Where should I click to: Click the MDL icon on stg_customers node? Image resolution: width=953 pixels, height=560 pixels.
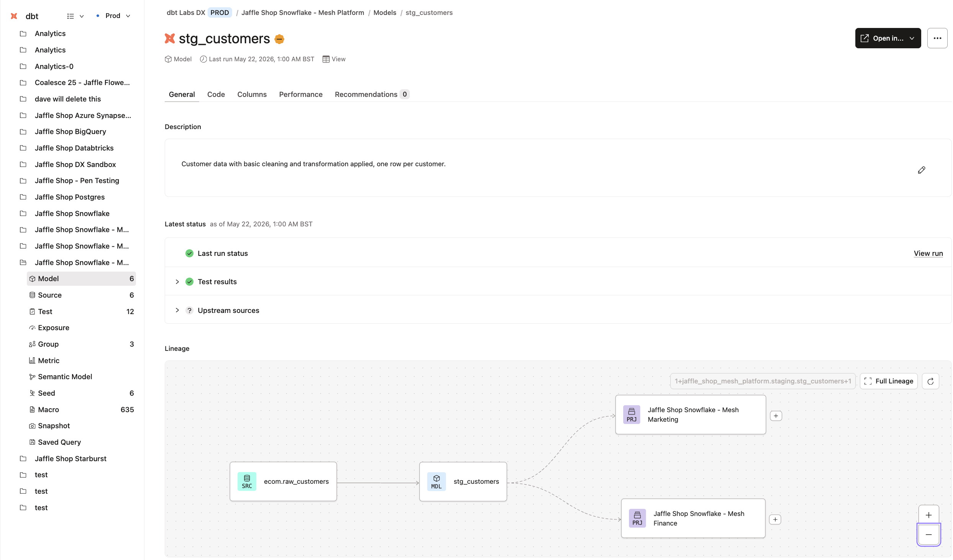click(436, 482)
